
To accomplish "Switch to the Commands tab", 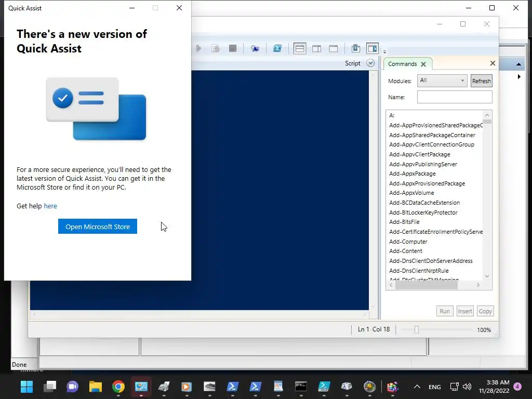I will 403,64.
